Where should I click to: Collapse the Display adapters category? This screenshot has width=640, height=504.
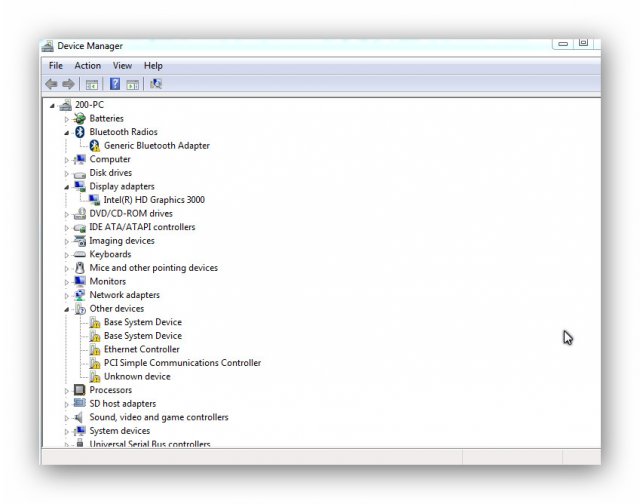pyautogui.click(x=67, y=186)
